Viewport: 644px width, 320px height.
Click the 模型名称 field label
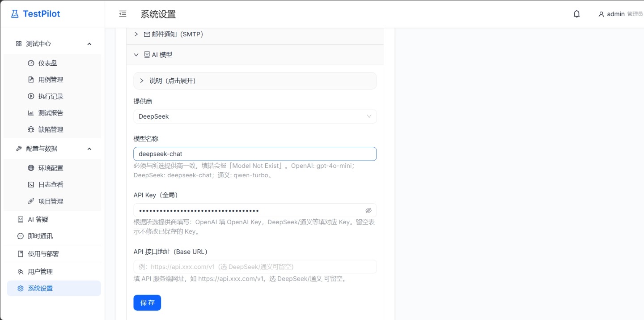(146, 139)
